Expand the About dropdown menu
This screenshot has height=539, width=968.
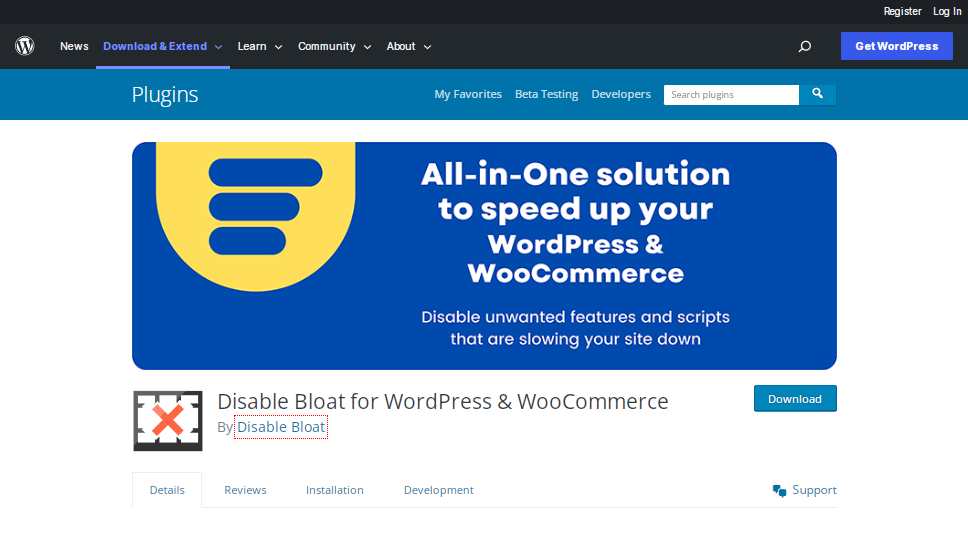pyautogui.click(x=409, y=46)
